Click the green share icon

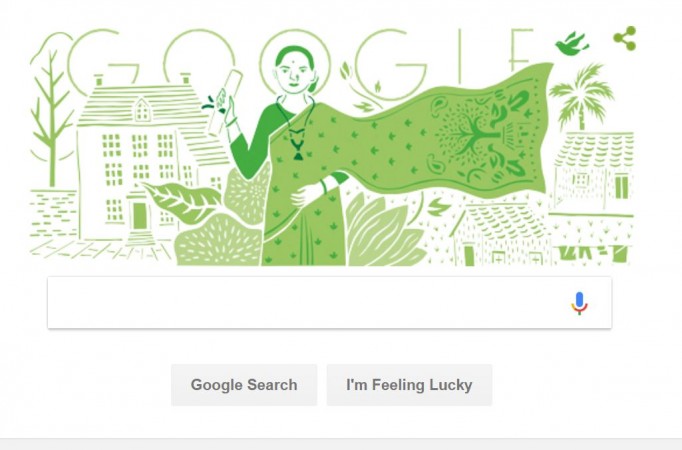pos(625,38)
